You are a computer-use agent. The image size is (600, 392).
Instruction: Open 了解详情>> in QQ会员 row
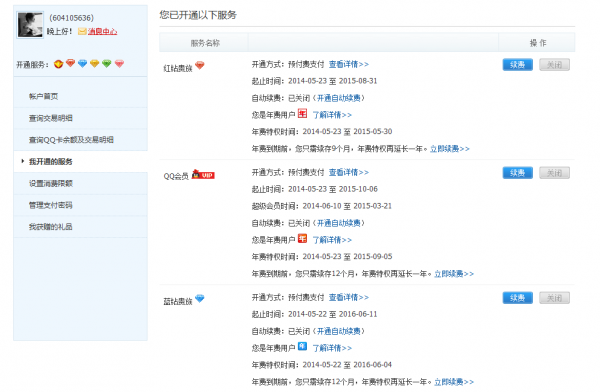[332, 240]
